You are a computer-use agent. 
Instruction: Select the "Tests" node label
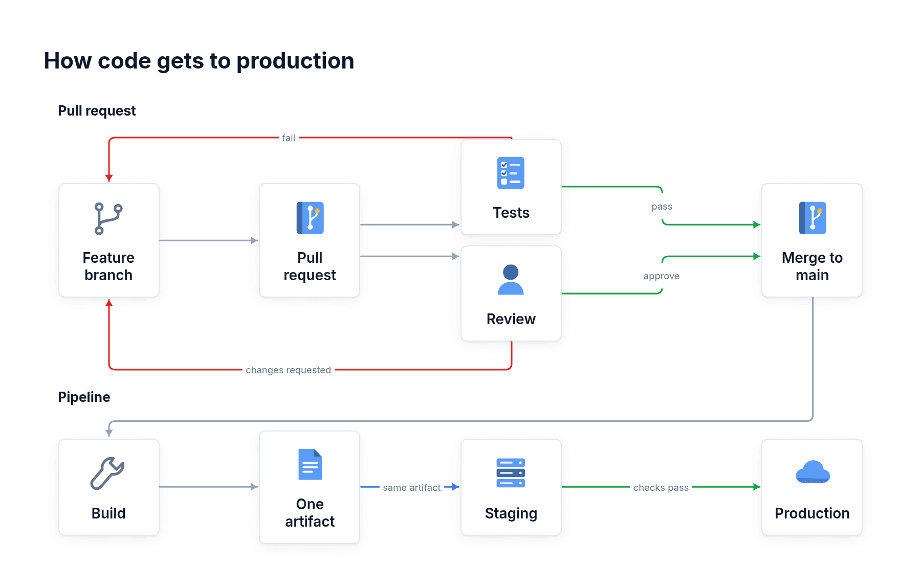pyautogui.click(x=511, y=213)
